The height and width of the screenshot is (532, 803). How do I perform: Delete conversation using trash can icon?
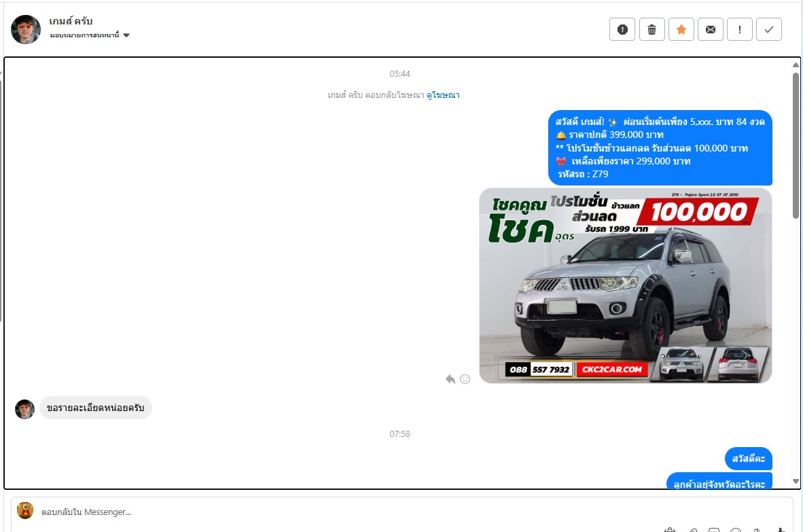coord(652,29)
